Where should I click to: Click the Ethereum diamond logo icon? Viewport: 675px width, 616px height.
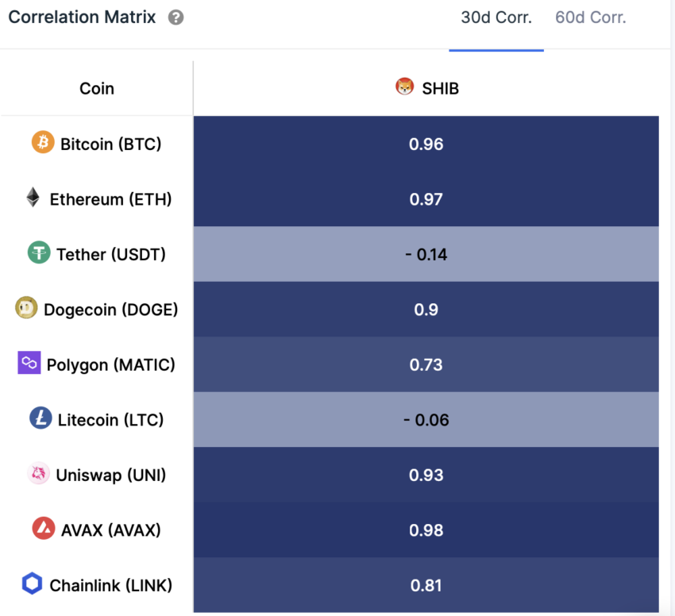click(33, 197)
